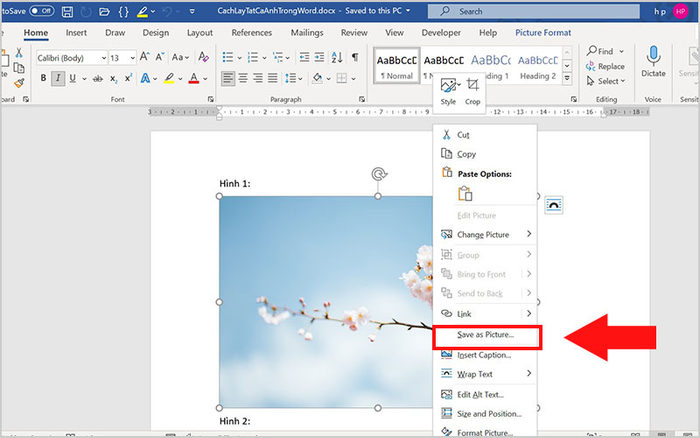Viewport: 700px width, 438px height.
Task: Click the Dictate microphone button
Action: click(x=653, y=61)
